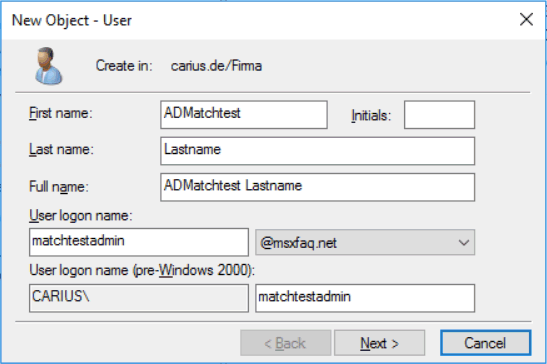Click the Full name label
Image resolution: width=547 pixels, height=364 pixels.
click(59, 186)
